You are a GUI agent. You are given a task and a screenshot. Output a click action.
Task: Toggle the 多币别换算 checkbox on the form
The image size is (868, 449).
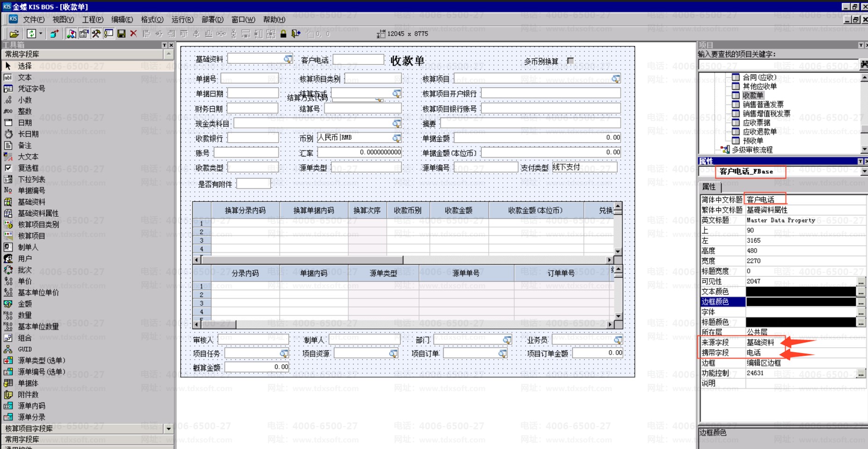[570, 61]
